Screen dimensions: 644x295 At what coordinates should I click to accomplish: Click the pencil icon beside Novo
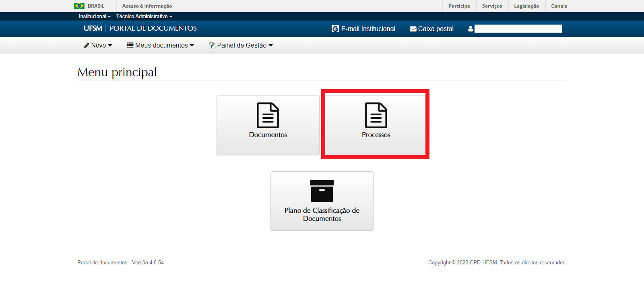(x=86, y=46)
